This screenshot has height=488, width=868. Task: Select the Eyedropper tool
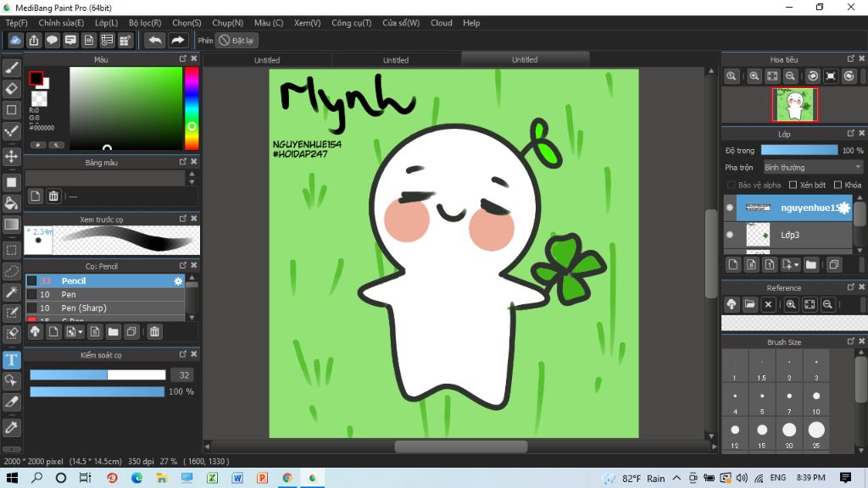coord(12,427)
